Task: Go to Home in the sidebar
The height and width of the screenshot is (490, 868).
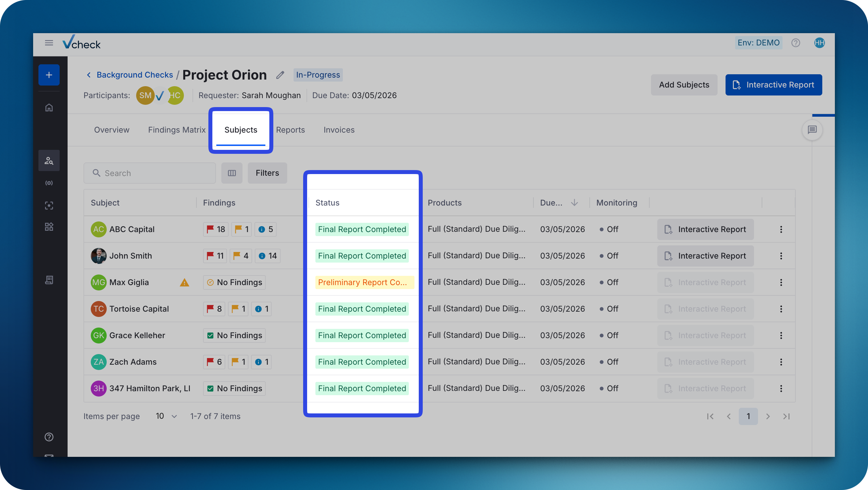Action: 49,107
